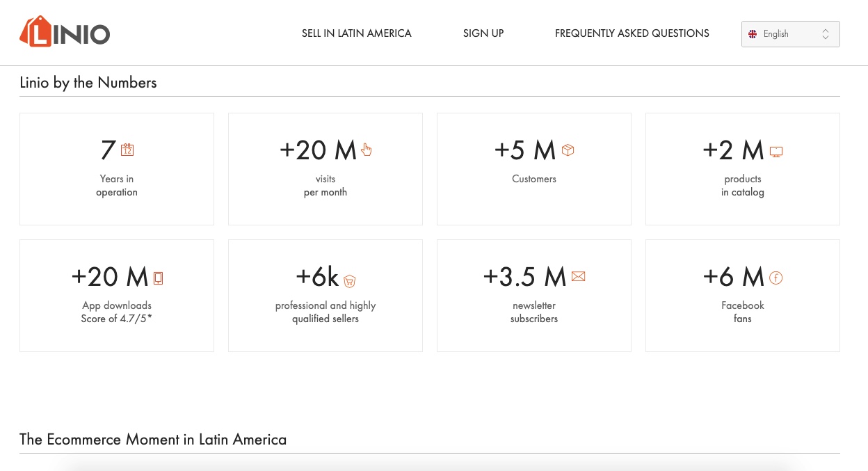Screen dimensions: 868x471
Task: Click the Linio logo
Action: click(65, 32)
